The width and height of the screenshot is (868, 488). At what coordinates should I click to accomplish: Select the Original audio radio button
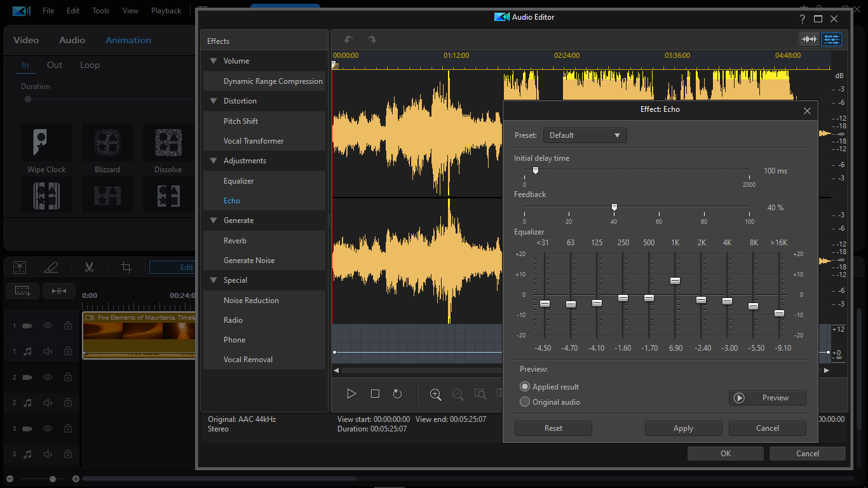525,402
